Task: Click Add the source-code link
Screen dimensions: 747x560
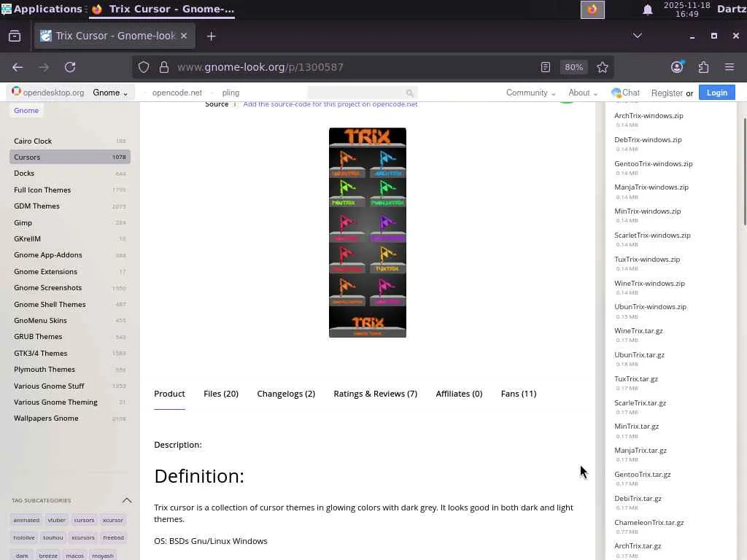Action: coord(330,104)
